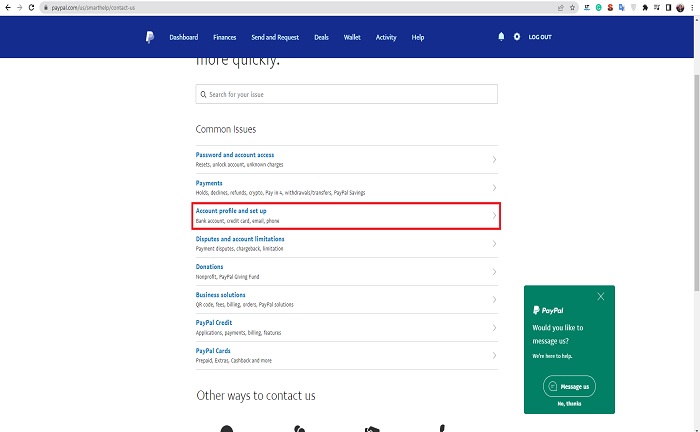The width and height of the screenshot is (700, 432).
Task: Toggle the browser side panel icon
Action: [x=668, y=8]
